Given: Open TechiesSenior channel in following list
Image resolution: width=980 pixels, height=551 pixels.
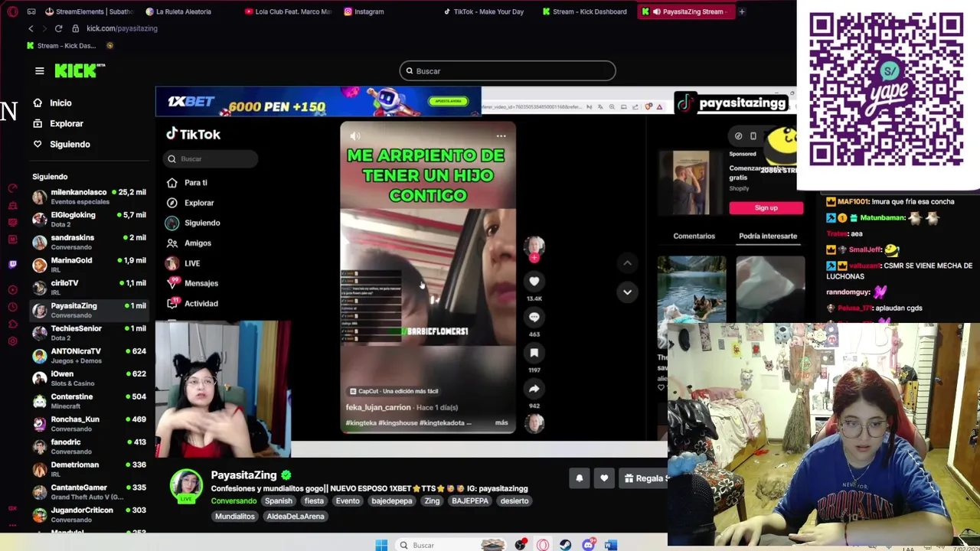Looking at the screenshot, I should click(x=89, y=333).
